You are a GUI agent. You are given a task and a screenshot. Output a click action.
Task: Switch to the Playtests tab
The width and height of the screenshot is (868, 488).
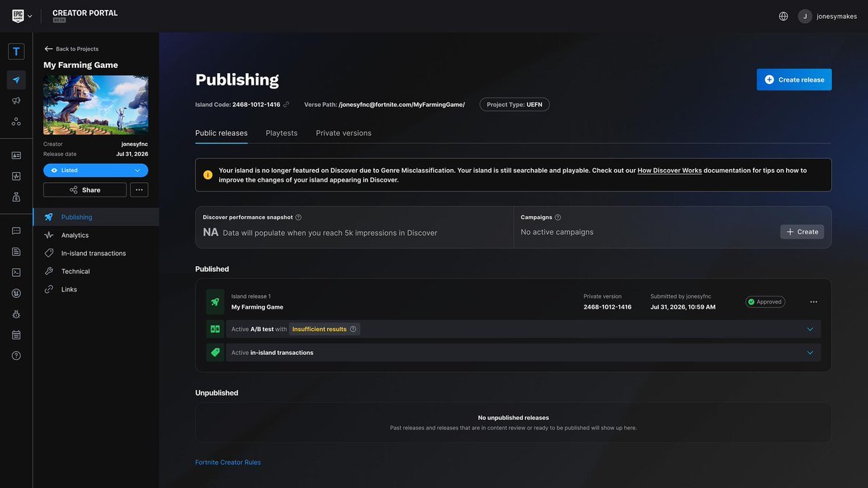point(281,133)
